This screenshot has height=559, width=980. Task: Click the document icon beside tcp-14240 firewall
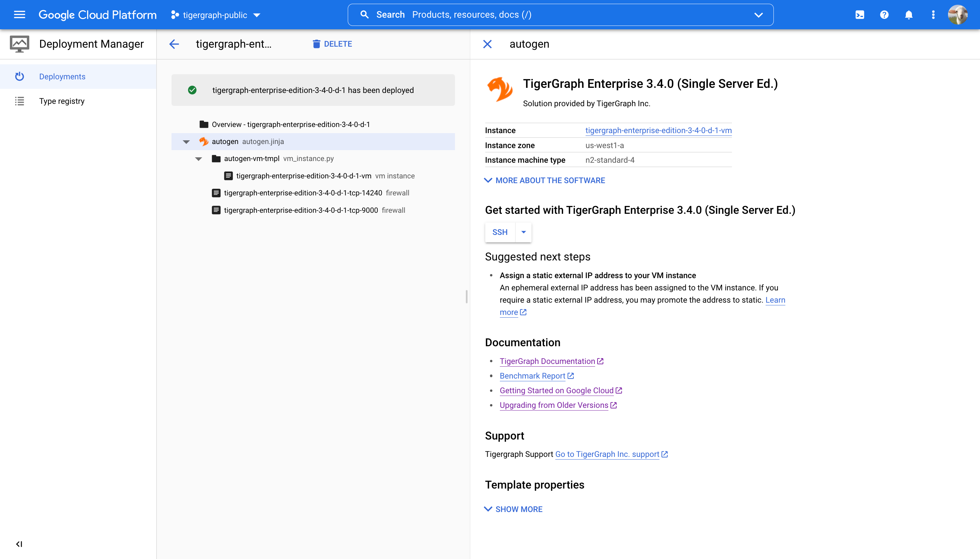point(216,193)
